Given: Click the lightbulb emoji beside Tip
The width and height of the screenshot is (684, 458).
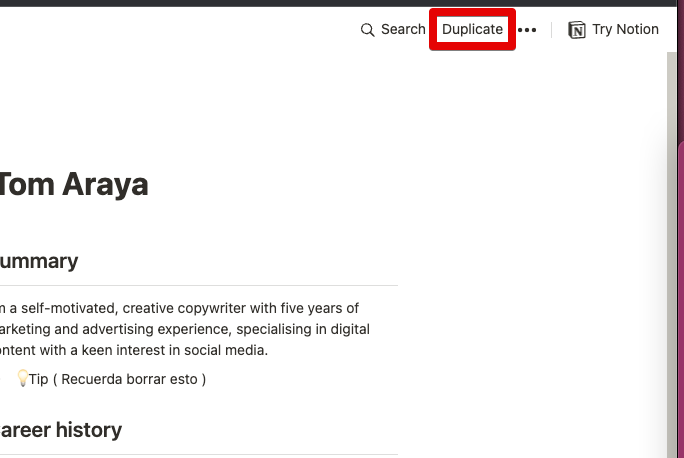Looking at the screenshot, I should 23,378.
